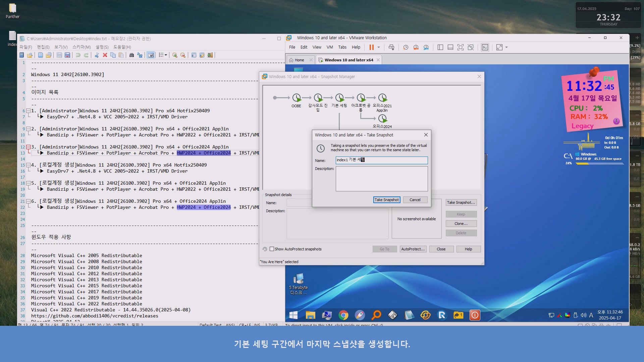Collapse the fold marker on line 6

point(28,111)
